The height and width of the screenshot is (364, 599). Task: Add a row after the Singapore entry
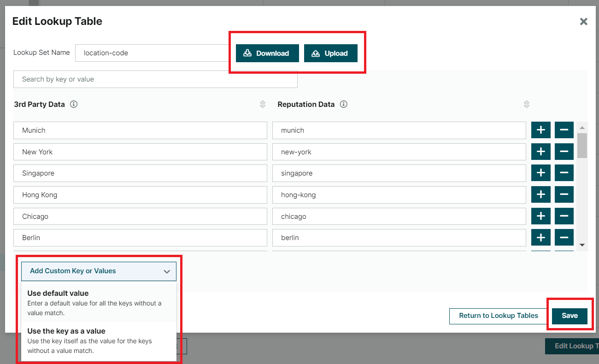coord(541,173)
